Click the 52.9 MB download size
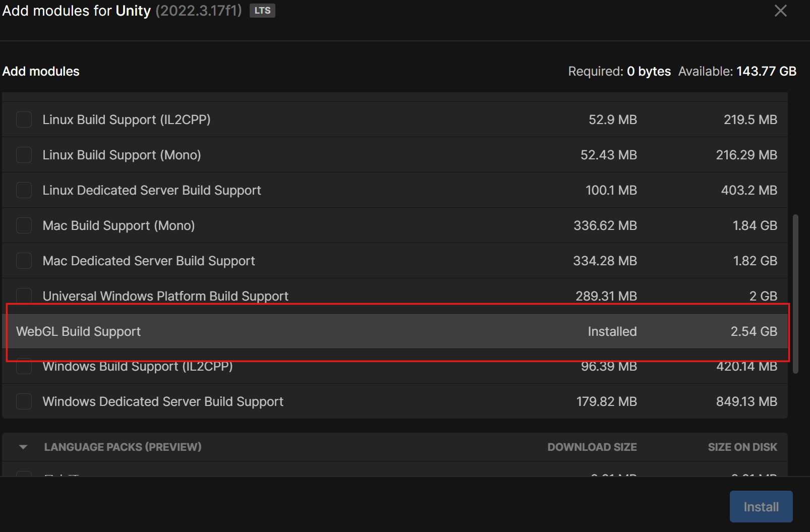 coord(613,120)
